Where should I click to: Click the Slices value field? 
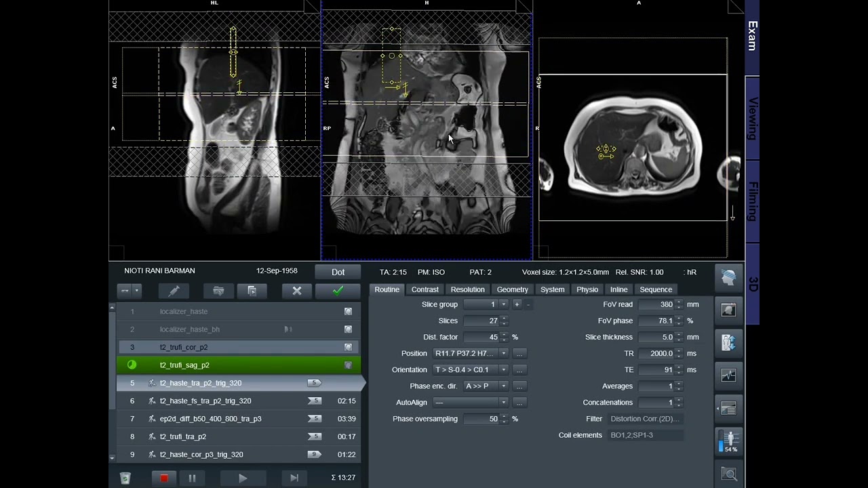pos(481,321)
